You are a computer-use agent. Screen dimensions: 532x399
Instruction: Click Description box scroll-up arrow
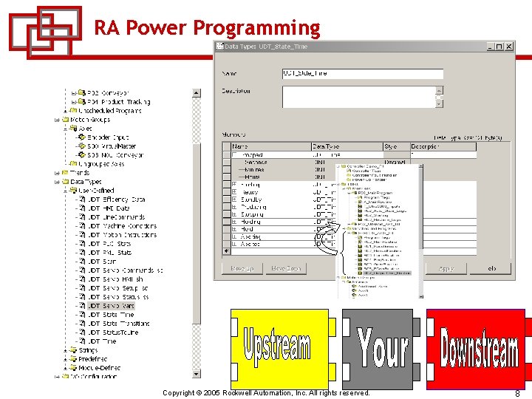pos(440,90)
